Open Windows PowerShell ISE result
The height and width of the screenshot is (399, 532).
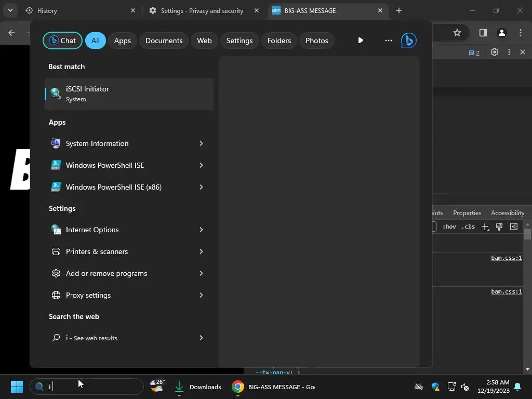(105, 165)
